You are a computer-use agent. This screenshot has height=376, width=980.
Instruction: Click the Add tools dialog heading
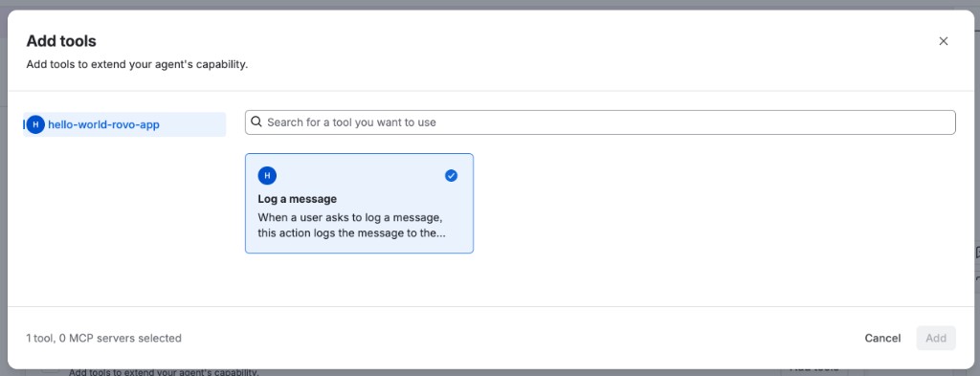(x=61, y=41)
